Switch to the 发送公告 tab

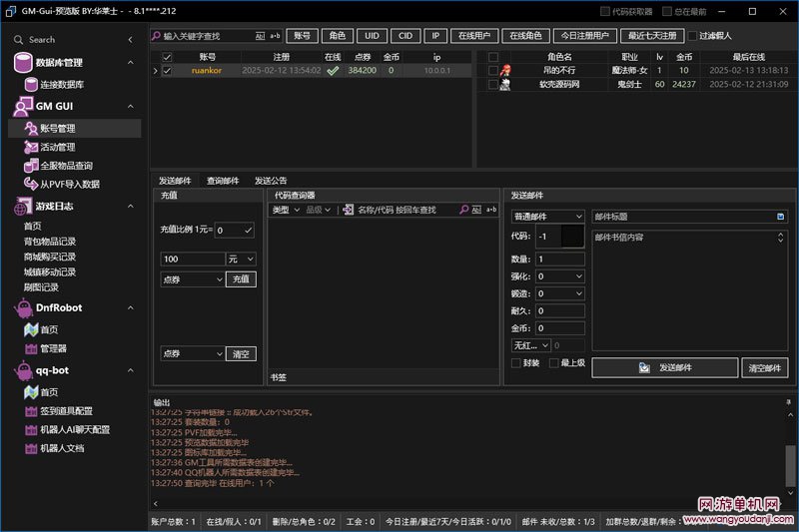(x=270, y=181)
